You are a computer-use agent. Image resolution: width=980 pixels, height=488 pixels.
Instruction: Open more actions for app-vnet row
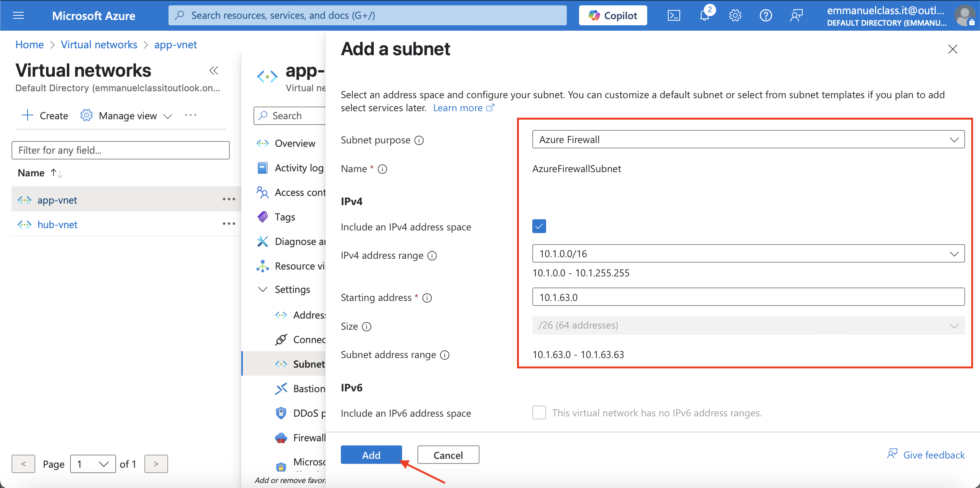(229, 199)
